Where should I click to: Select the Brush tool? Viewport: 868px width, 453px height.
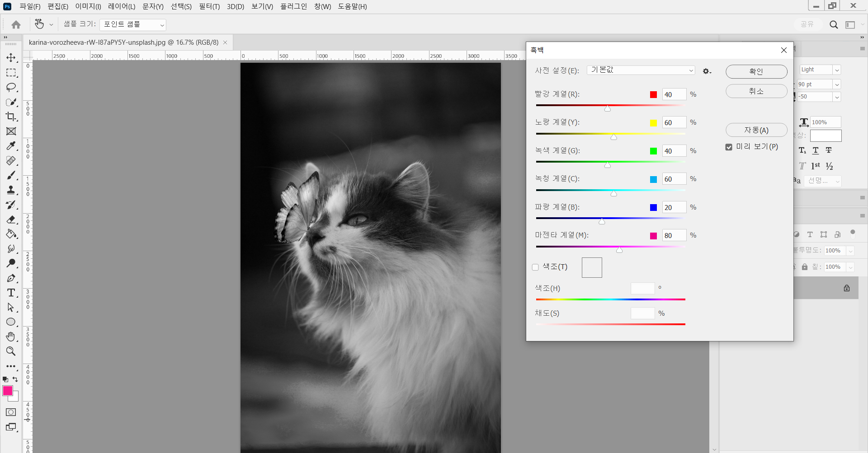11,175
